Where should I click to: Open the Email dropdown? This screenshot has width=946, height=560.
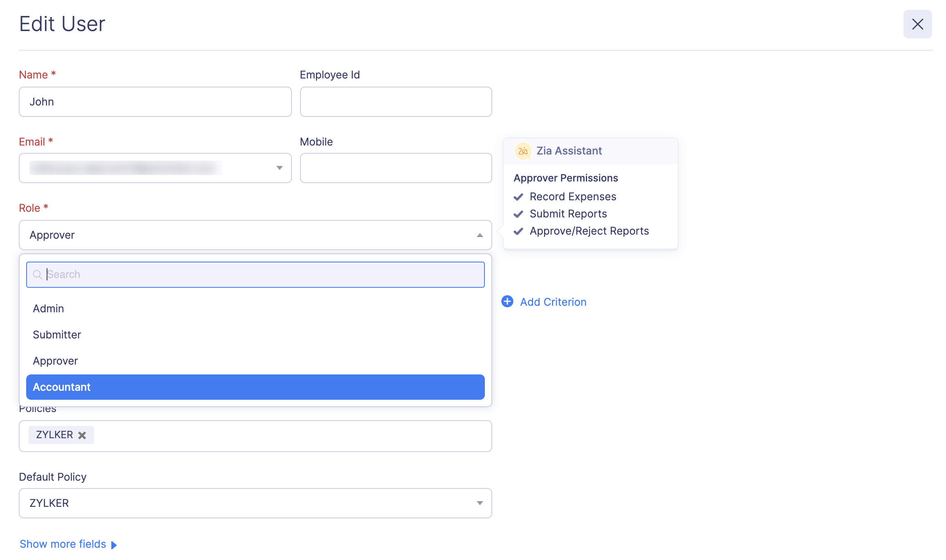[x=279, y=168]
